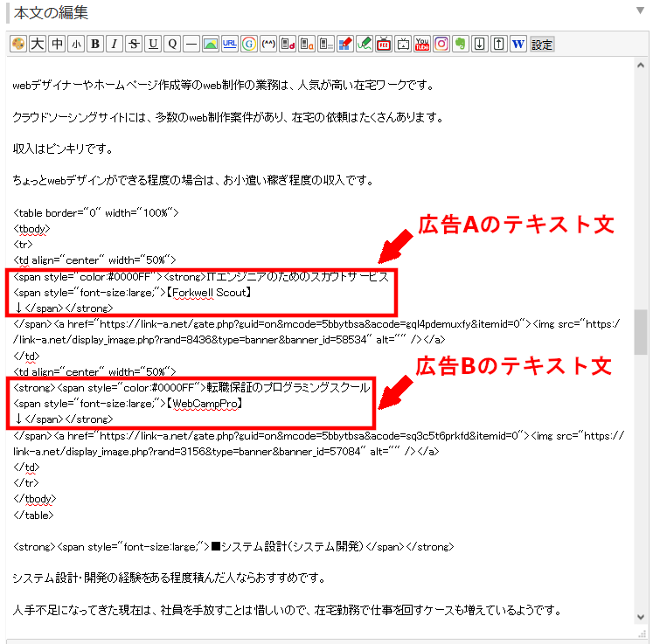653x644 pixels.
Task: Click the banner_id=58534 code line
Action: 229,340
